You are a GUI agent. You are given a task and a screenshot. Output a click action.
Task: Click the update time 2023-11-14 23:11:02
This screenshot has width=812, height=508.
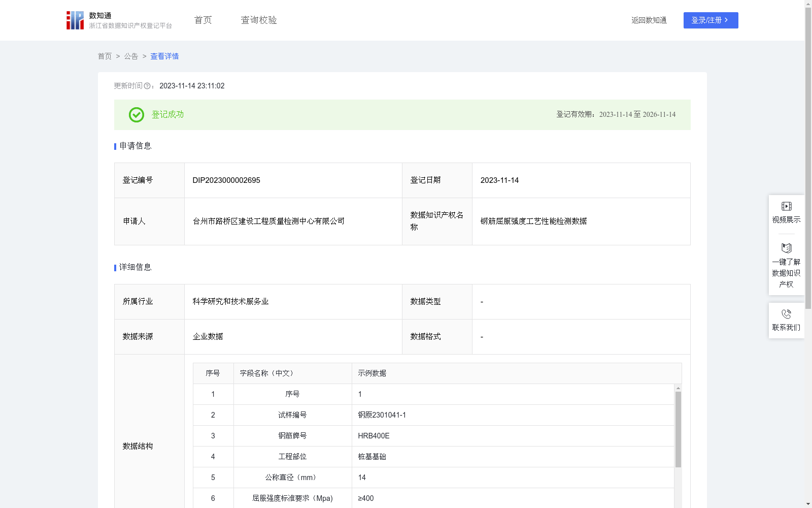[192, 86]
